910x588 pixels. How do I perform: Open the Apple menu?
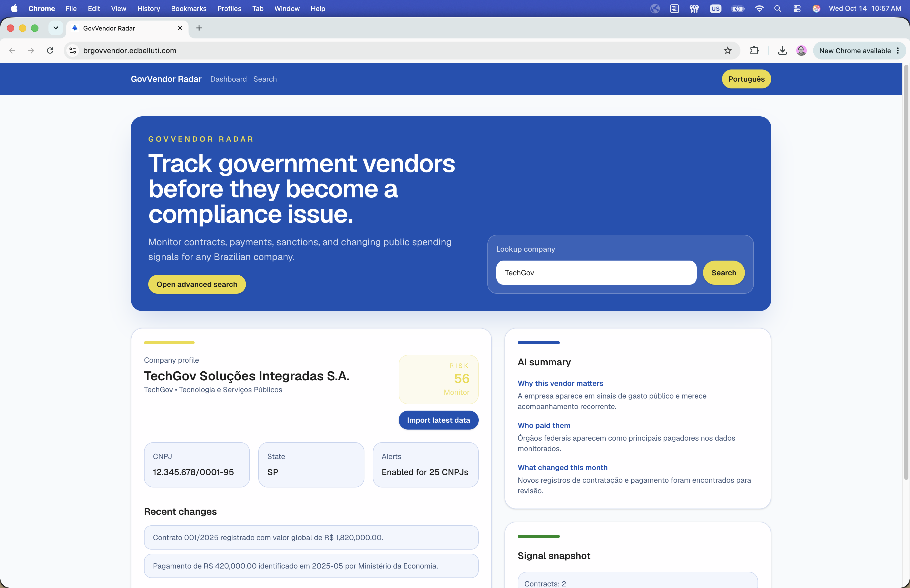click(14, 8)
